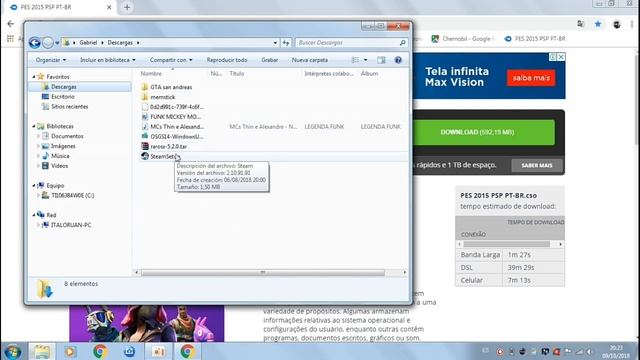Sort by Intérpretes colaboradores column
The height and width of the screenshot is (360, 640).
329,73
